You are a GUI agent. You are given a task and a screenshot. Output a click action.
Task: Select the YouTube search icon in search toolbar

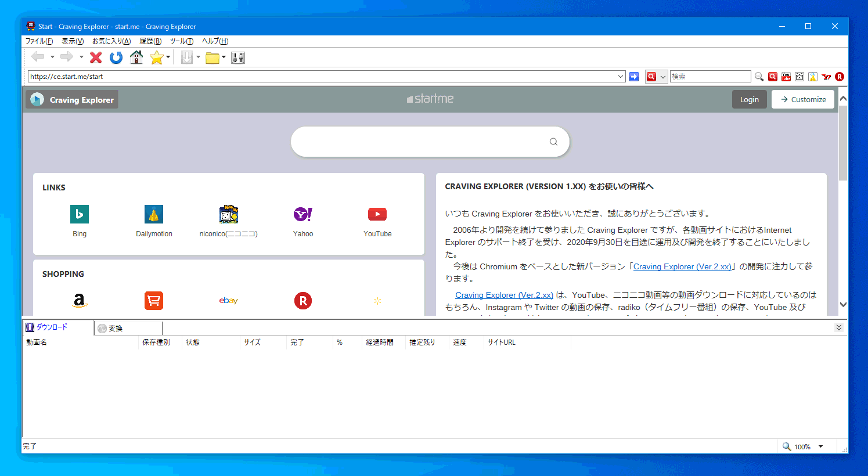coord(786,77)
